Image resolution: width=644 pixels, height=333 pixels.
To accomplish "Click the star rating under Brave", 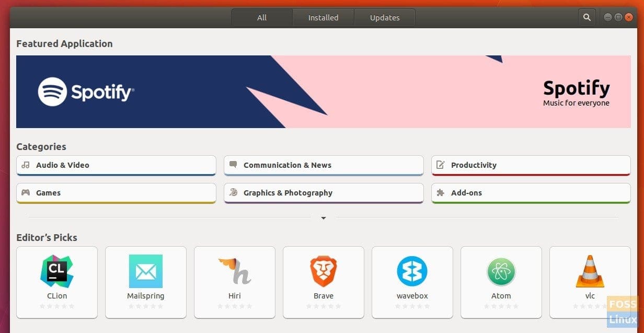I will click(324, 306).
